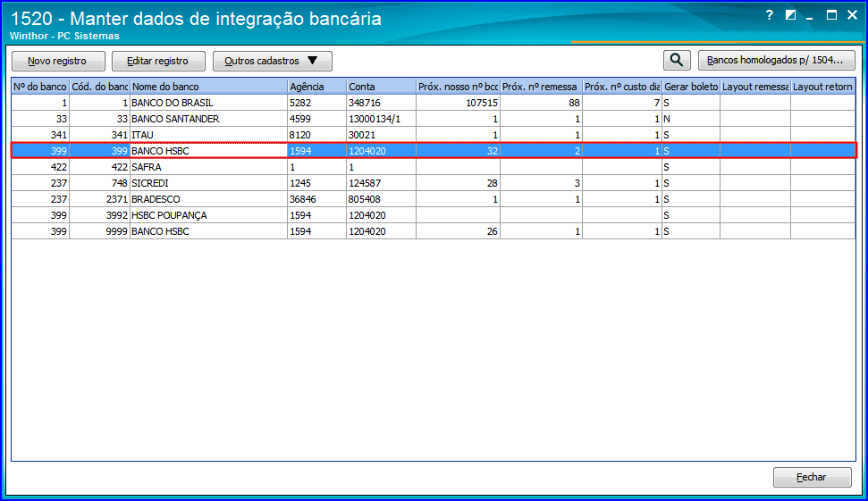This screenshot has height=501, width=868.
Task: Click the Gerar boleto column header
Action: pos(691,87)
